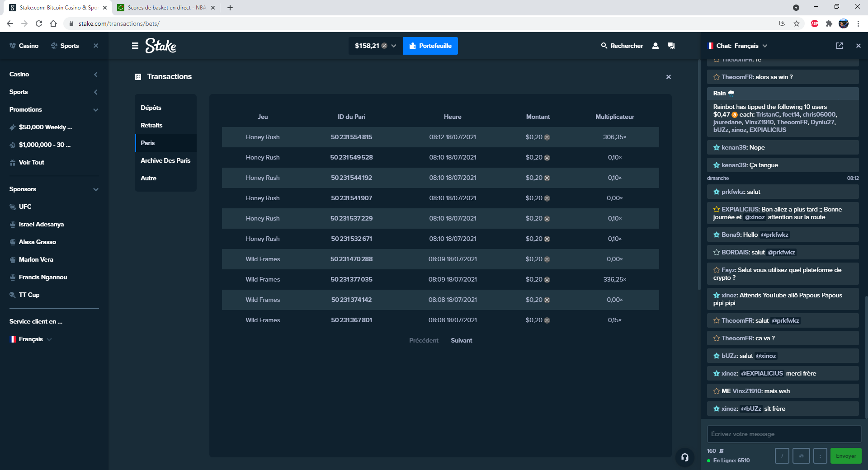
Task: Select the Archive Des Paris tab
Action: point(165,160)
